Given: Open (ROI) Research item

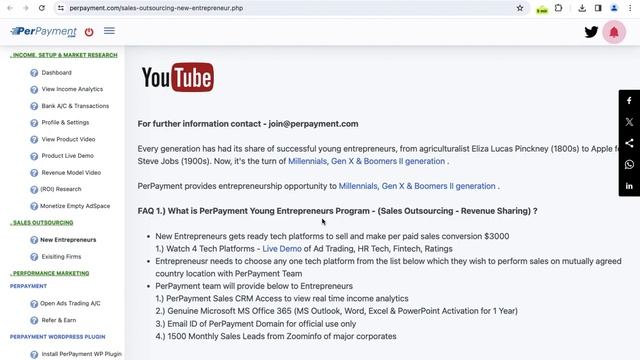Looking at the screenshot, I should pyautogui.click(x=61, y=189).
